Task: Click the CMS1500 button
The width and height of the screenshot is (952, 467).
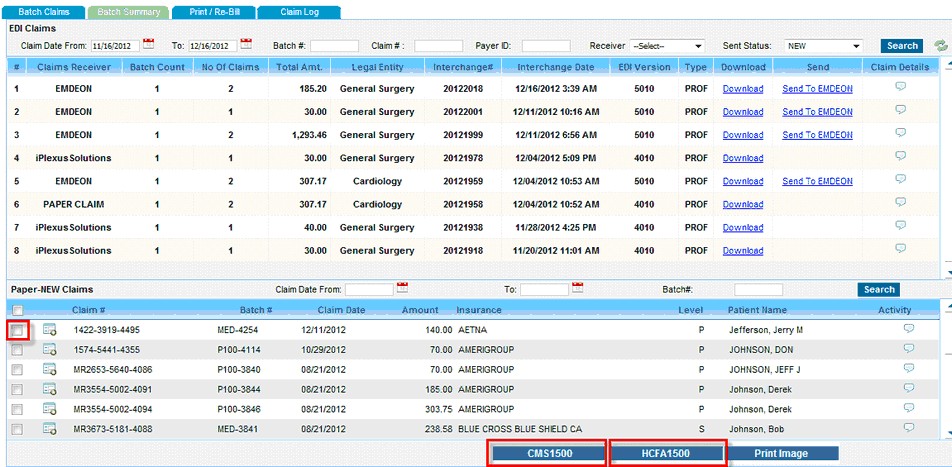Action: 547,454
